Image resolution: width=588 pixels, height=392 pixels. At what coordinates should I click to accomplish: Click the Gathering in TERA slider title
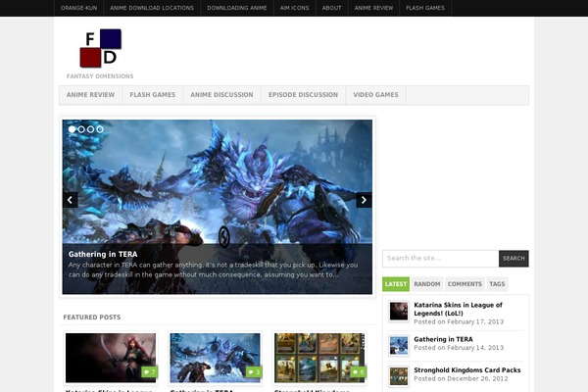[103, 254]
